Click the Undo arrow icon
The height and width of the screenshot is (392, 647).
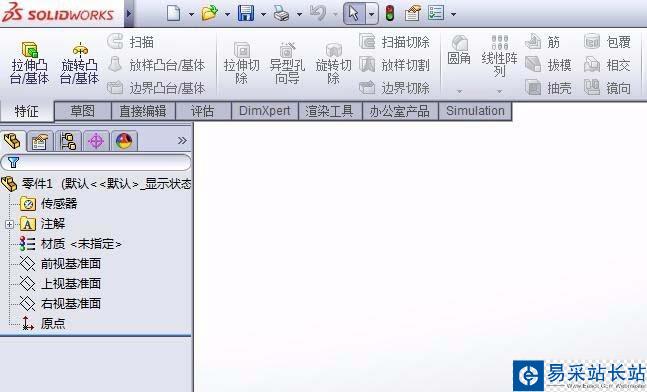point(317,12)
